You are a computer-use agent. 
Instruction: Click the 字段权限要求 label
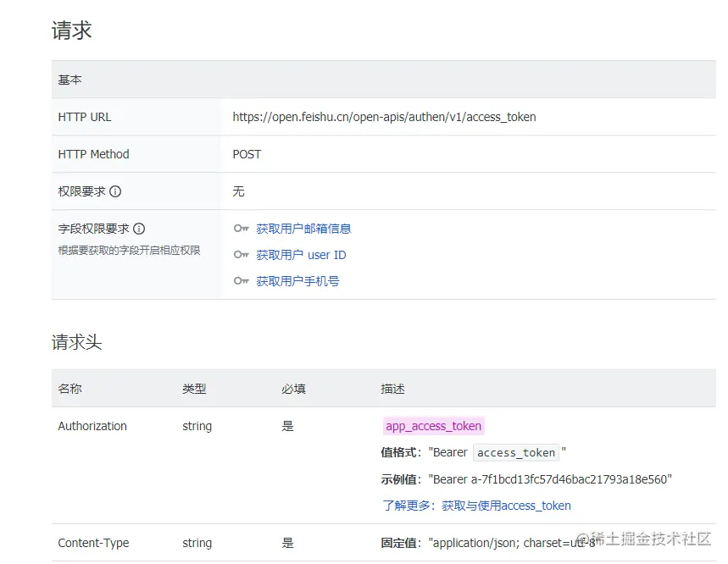click(x=93, y=229)
